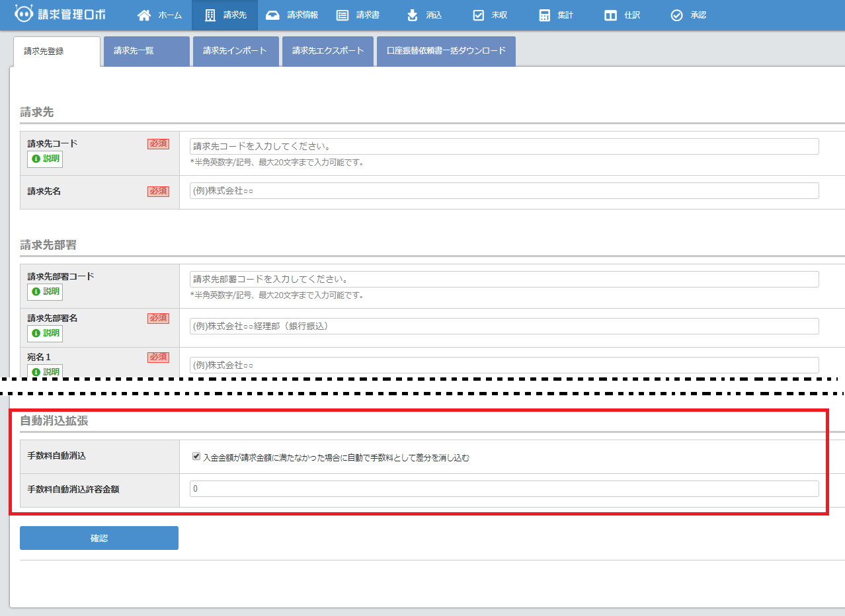
Task: Open 請求情報 via its inbox tray icon
Action: click(272, 15)
